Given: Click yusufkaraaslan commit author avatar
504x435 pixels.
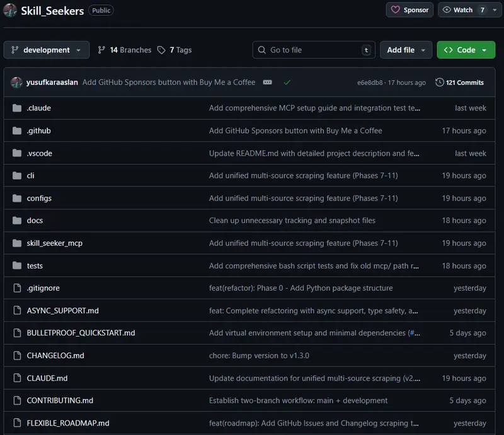Looking at the screenshot, I should 16,83.
